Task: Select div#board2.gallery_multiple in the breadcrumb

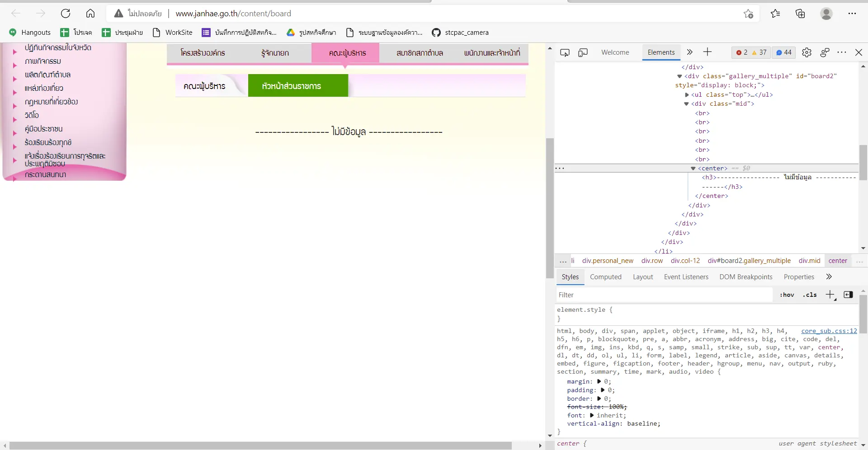Action: 749,261
